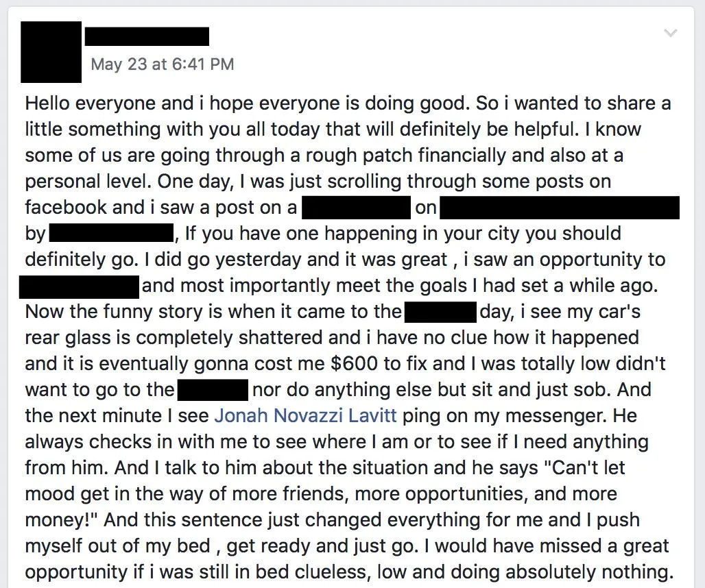705x588 pixels.
Task: Click the redacted word before 'day, i see'
Action: [x=440, y=312]
